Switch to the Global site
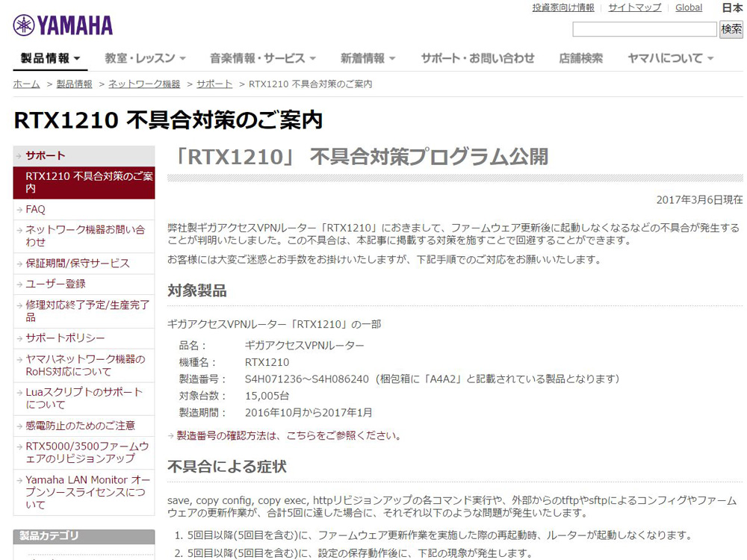This screenshot has width=747, height=560. [688, 7]
